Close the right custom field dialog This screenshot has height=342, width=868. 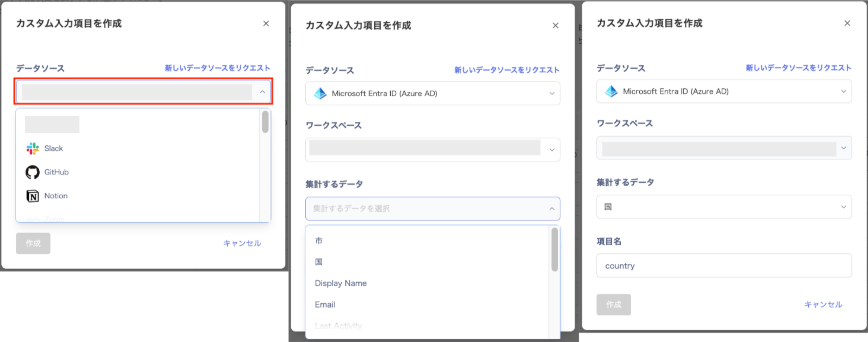847,23
